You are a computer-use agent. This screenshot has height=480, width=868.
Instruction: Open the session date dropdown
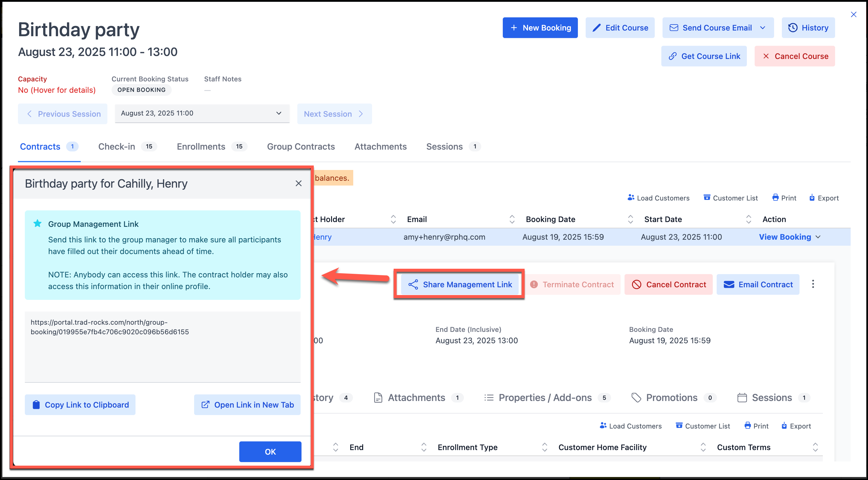coord(202,113)
